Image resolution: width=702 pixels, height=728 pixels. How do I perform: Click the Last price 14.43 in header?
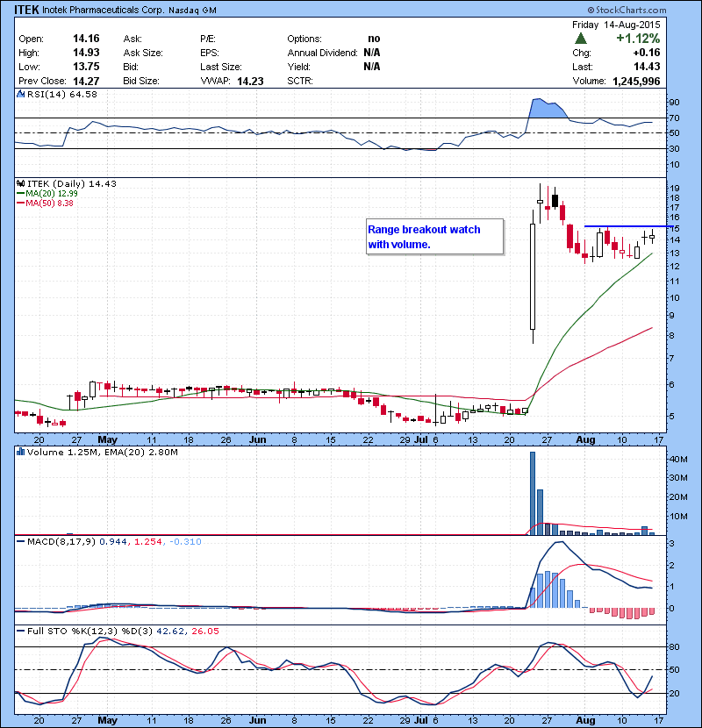click(647, 67)
